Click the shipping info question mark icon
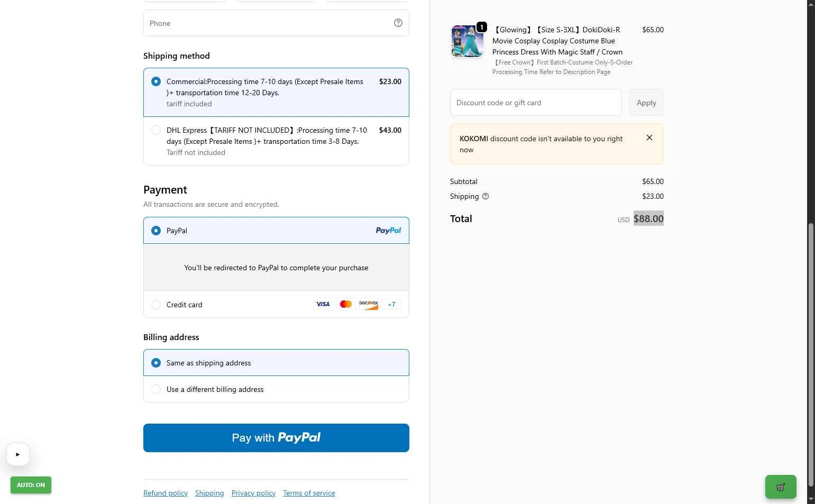The image size is (815, 504). pyautogui.click(x=486, y=196)
